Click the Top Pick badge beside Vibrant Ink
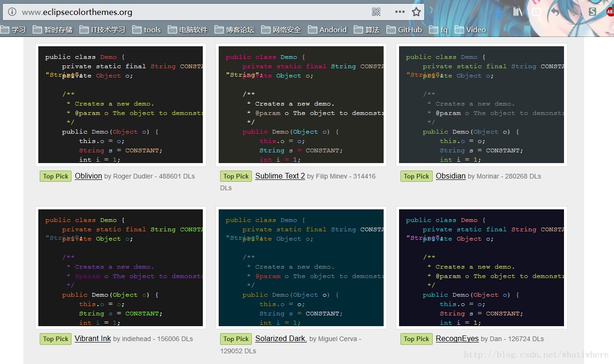This screenshot has width=614, height=364. 56,339
